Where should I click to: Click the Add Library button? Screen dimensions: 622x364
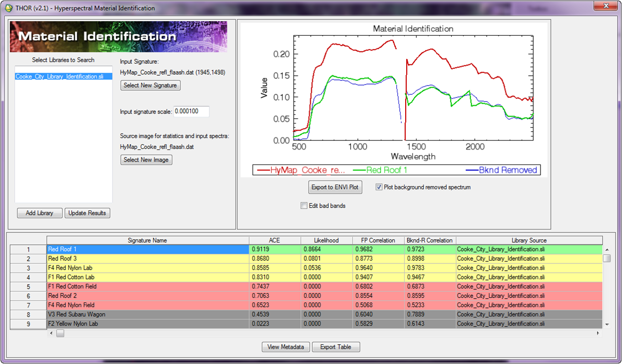pos(38,213)
